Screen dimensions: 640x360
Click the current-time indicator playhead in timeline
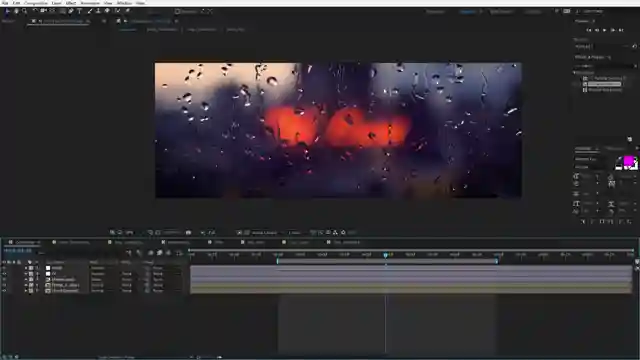click(385, 255)
